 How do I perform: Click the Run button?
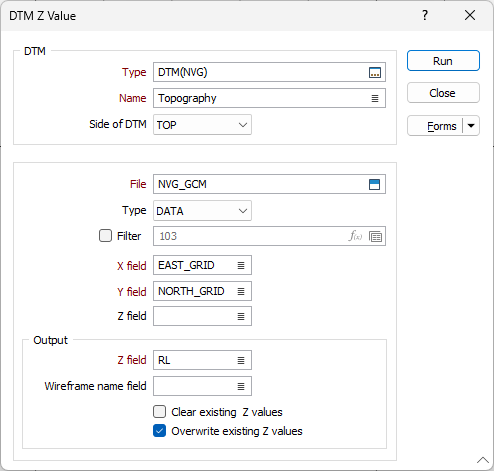(443, 61)
